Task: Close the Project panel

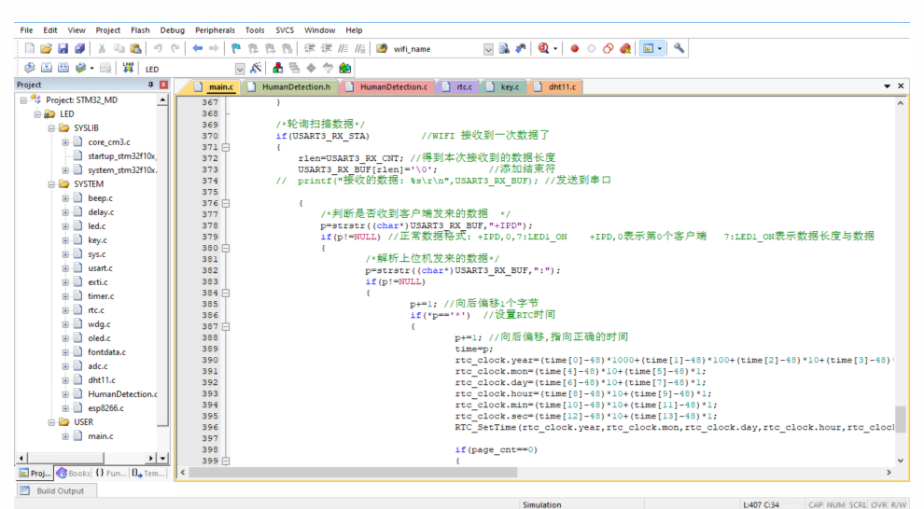Action: 164,85
